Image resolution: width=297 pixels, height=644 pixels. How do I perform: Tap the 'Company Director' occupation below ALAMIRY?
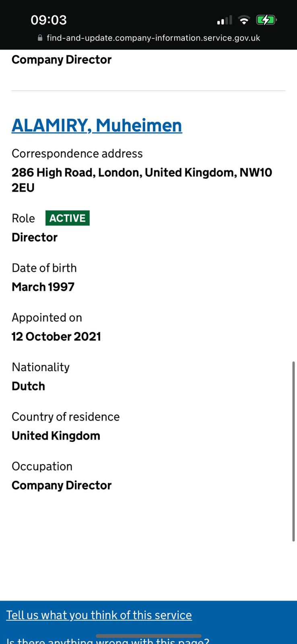click(x=62, y=485)
